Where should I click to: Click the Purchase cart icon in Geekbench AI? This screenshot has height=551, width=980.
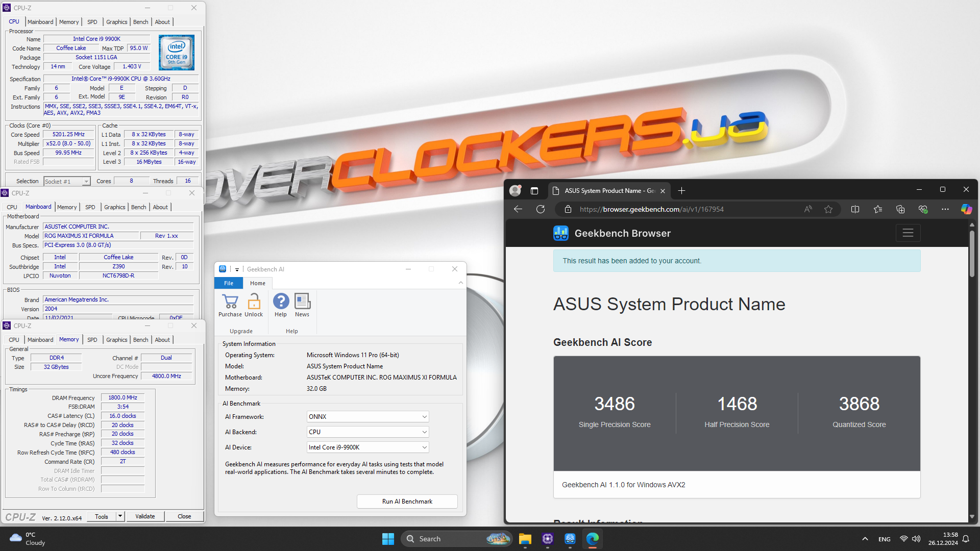coord(230,302)
